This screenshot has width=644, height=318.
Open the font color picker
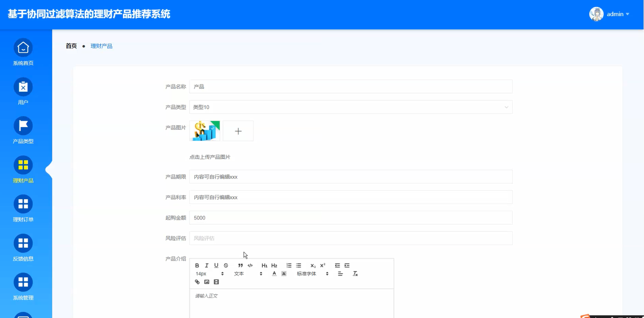coord(274,273)
